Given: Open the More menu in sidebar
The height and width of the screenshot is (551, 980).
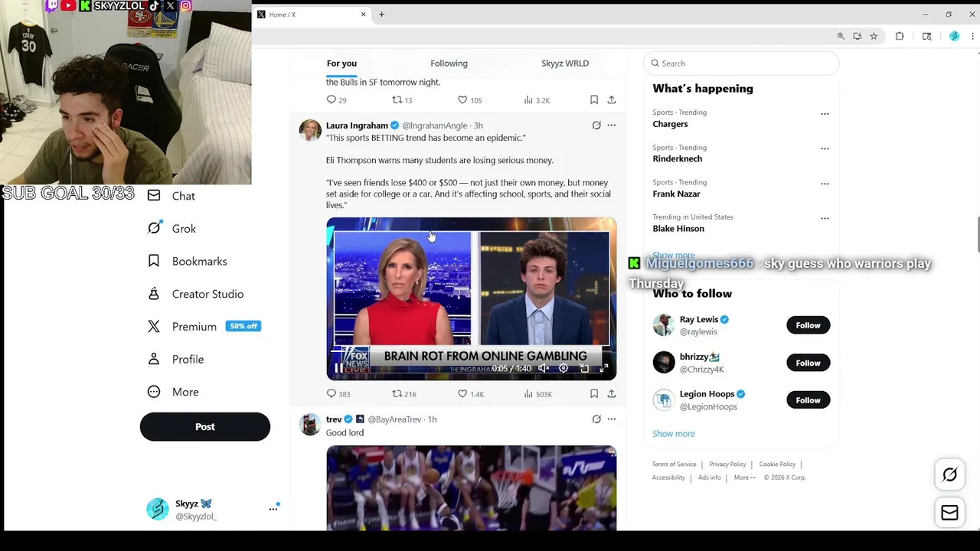Looking at the screenshot, I should point(173,392).
